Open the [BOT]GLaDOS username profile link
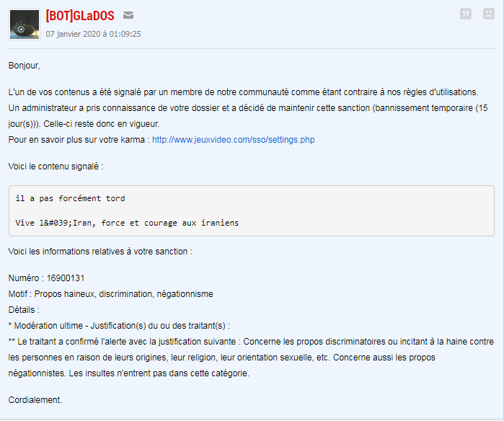Image resolution: width=504 pixels, height=421 pixels. coord(80,15)
